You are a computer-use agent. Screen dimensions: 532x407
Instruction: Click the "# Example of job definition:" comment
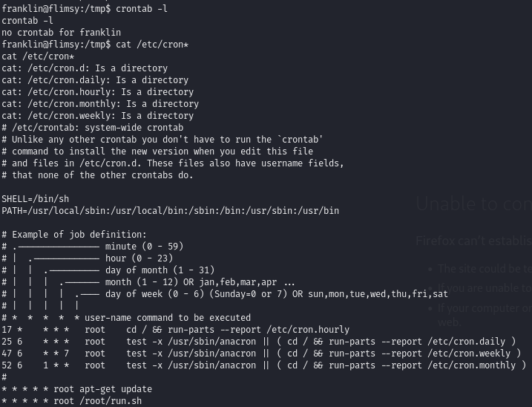pos(74,234)
